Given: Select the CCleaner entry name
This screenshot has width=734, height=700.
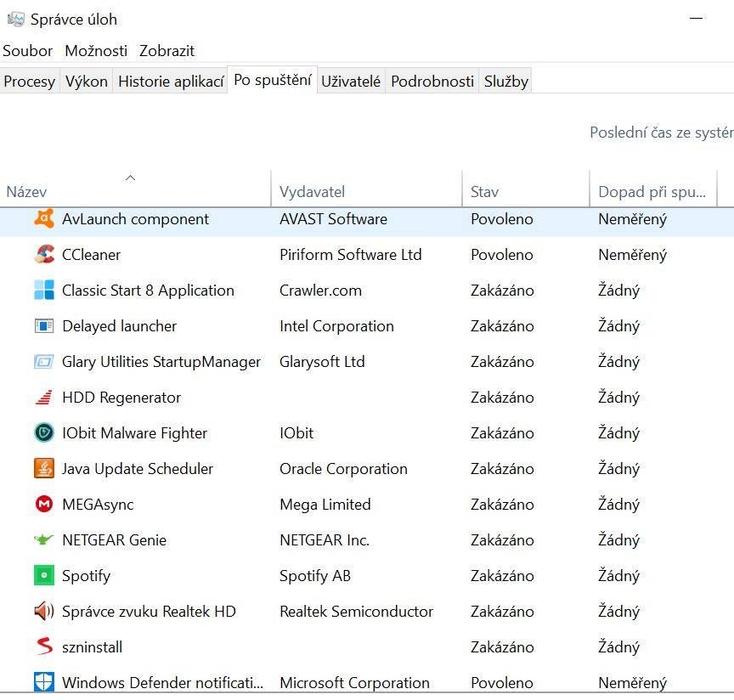Looking at the screenshot, I should click(x=91, y=254).
